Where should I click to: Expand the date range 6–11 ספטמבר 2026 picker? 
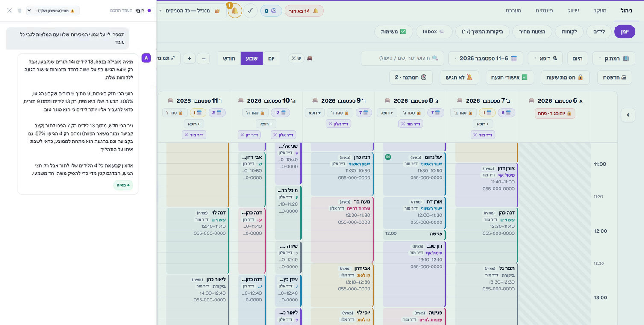(x=486, y=58)
